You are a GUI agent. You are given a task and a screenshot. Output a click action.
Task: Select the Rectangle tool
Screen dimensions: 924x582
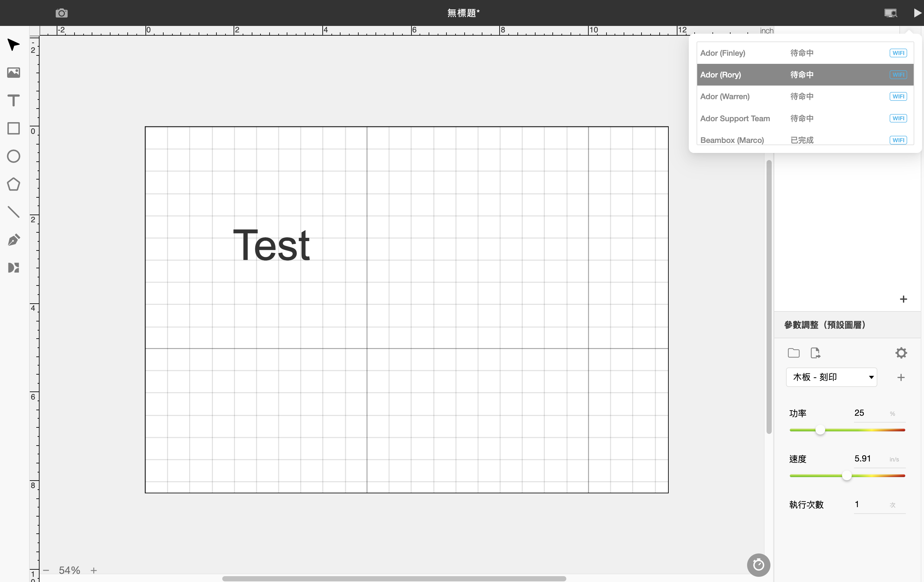14,128
